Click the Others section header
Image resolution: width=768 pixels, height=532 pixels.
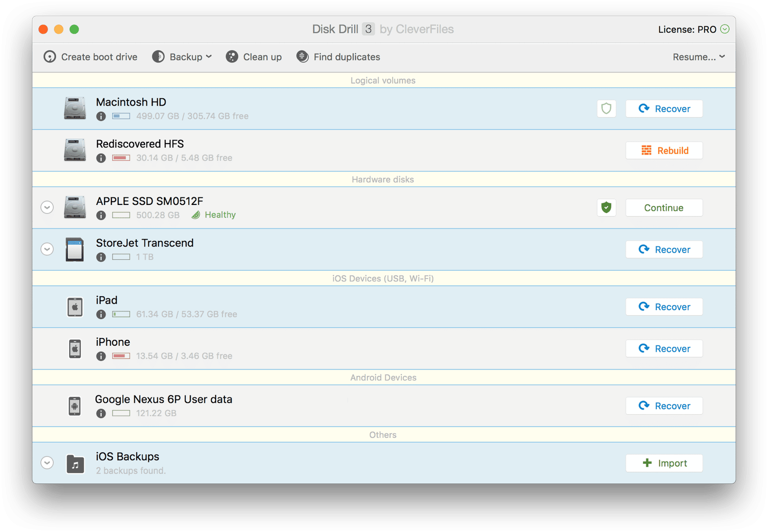click(x=383, y=435)
